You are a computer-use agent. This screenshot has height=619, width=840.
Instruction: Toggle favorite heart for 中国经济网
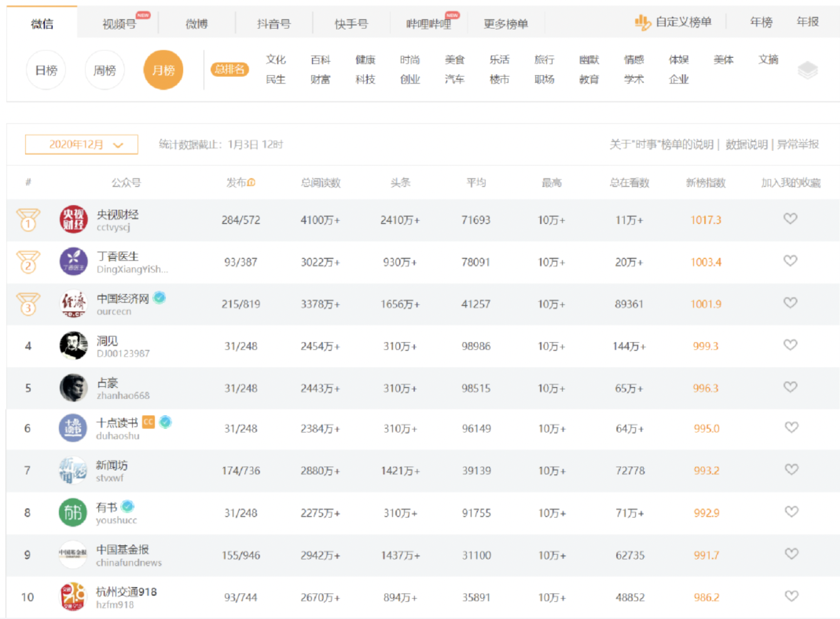[x=790, y=303]
